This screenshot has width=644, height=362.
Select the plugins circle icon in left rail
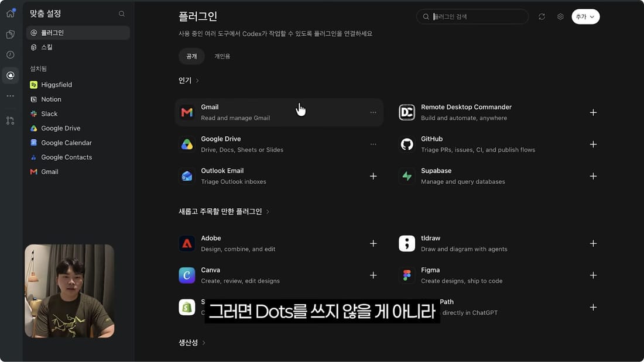click(11, 75)
